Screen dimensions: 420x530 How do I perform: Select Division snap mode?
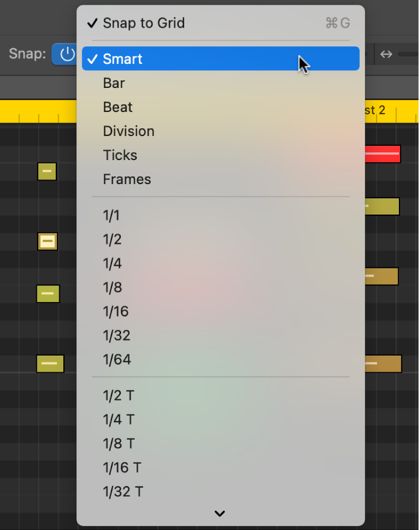128,131
